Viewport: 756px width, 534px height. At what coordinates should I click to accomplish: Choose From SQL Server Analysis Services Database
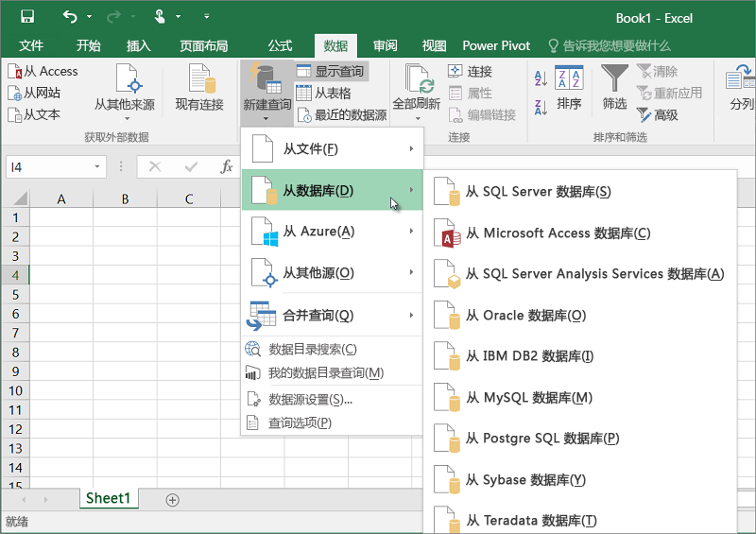click(x=580, y=274)
